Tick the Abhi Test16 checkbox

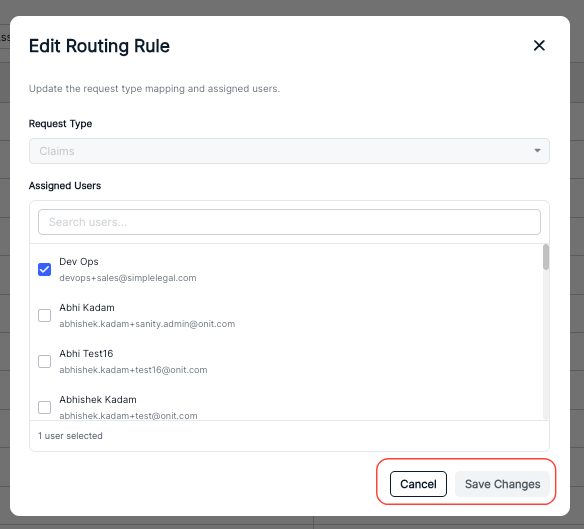pos(45,361)
